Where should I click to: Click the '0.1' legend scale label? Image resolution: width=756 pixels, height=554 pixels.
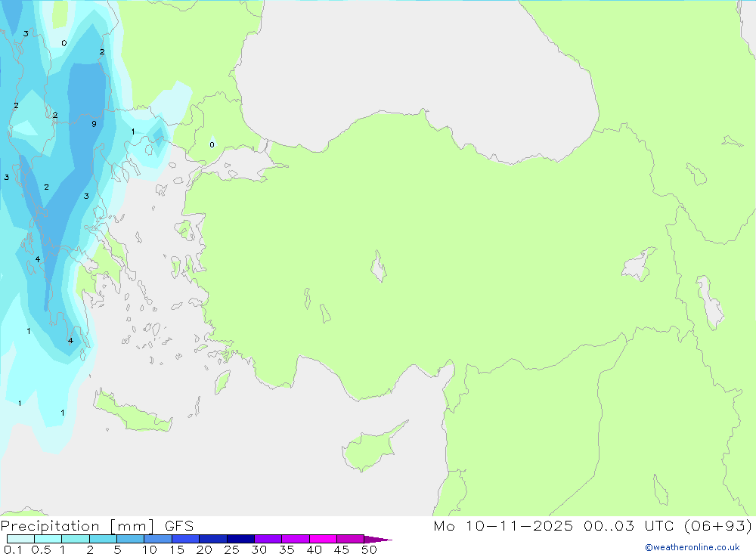(13, 549)
